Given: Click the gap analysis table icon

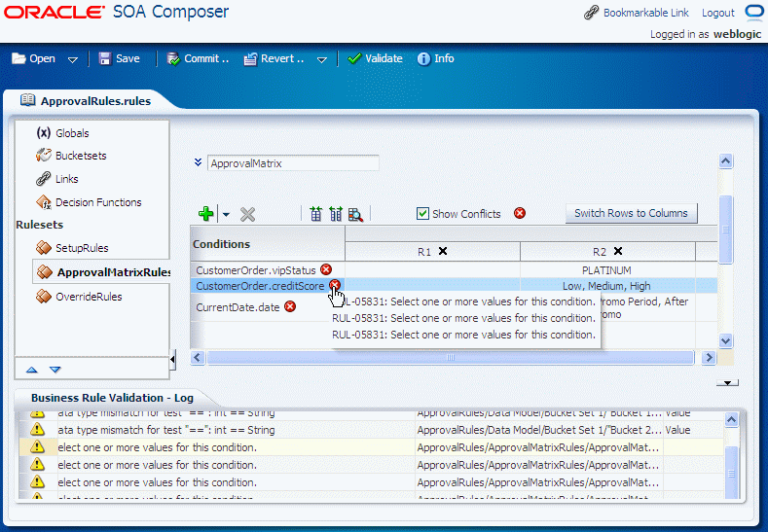Looking at the screenshot, I should click(316, 214).
